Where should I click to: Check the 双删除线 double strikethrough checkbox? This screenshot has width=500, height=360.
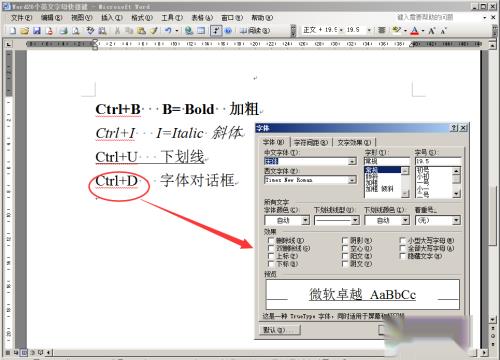click(271, 248)
